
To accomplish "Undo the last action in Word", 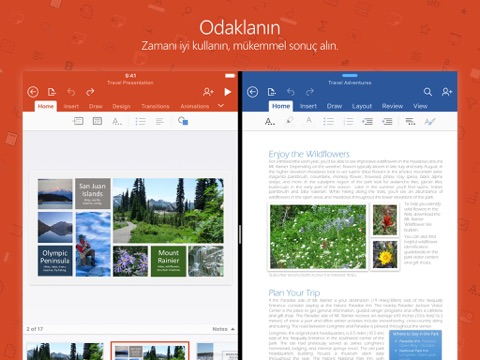I will coord(291,92).
